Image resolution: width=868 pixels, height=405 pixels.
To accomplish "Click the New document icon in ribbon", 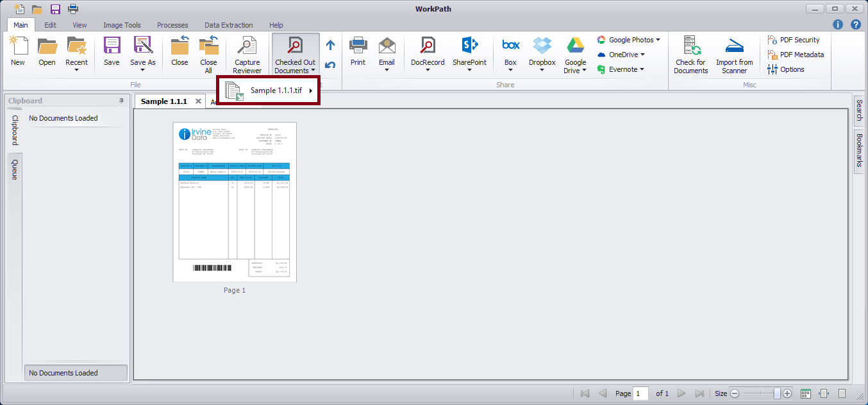I will [x=18, y=46].
